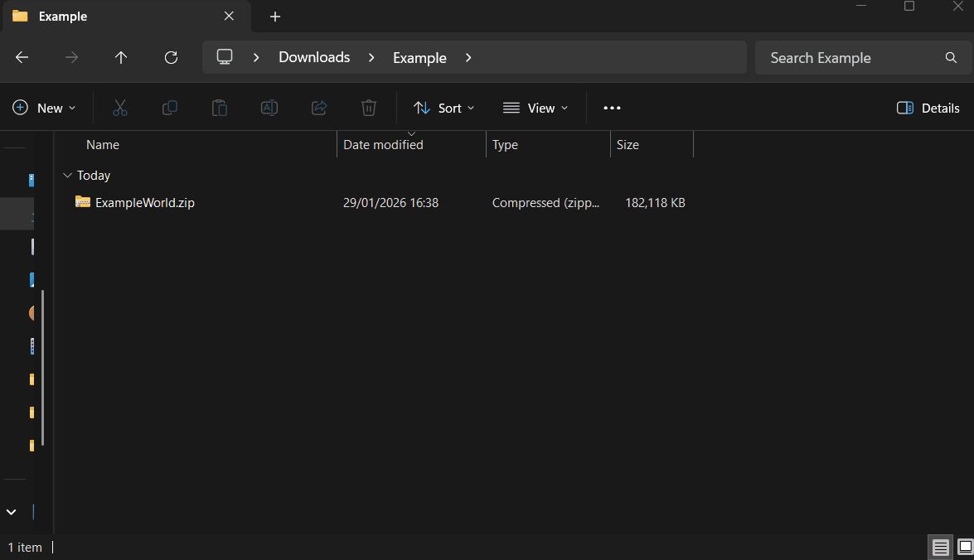974x560 pixels.
Task: Open the View layout dropdown
Action: [535, 108]
